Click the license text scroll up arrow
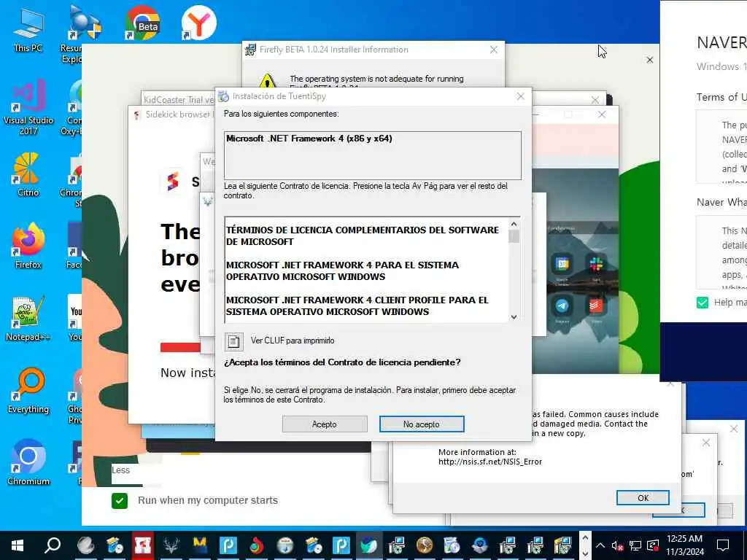Screen dimensions: 747x560 point(514,225)
